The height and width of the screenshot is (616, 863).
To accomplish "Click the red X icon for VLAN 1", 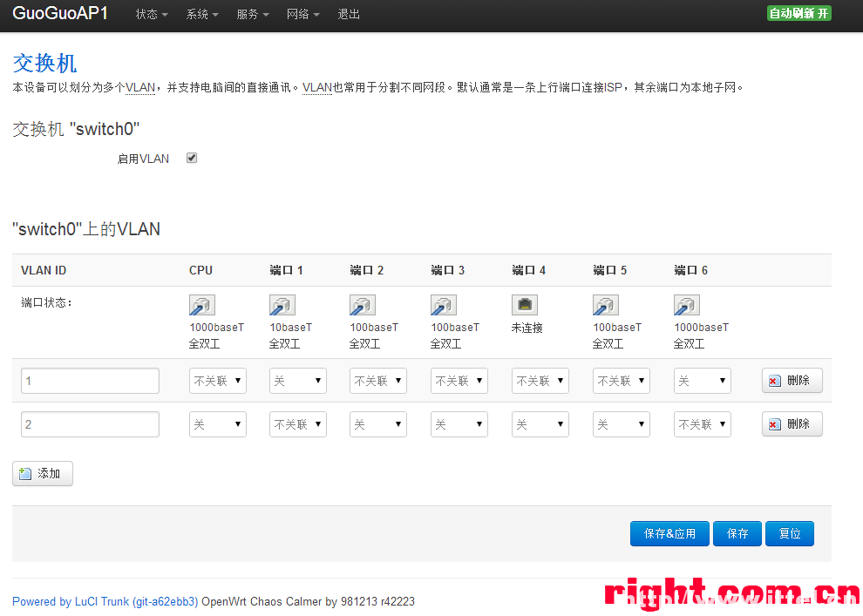I will point(774,381).
